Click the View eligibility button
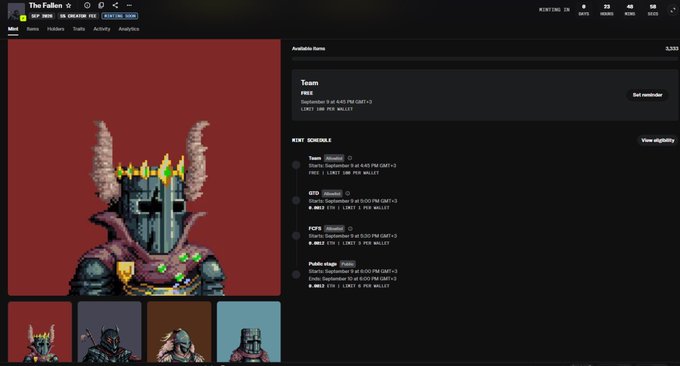Viewport: 680px width, 366px height. pos(657,140)
